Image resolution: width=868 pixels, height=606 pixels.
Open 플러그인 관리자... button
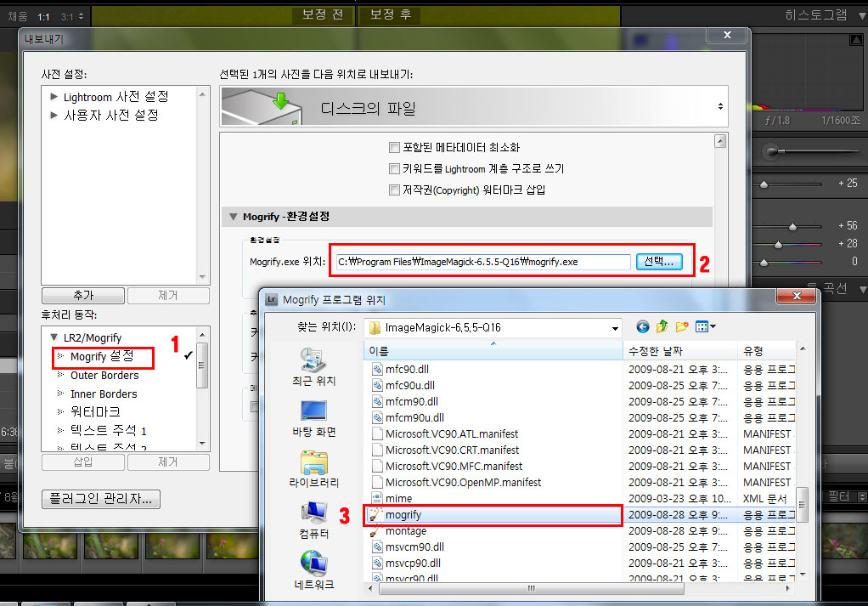click(100, 499)
